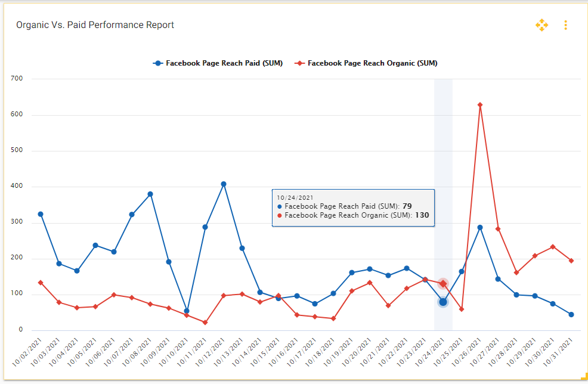Click the Organic Vs. Paid Performance Report title
588x384 pixels.
[95, 25]
